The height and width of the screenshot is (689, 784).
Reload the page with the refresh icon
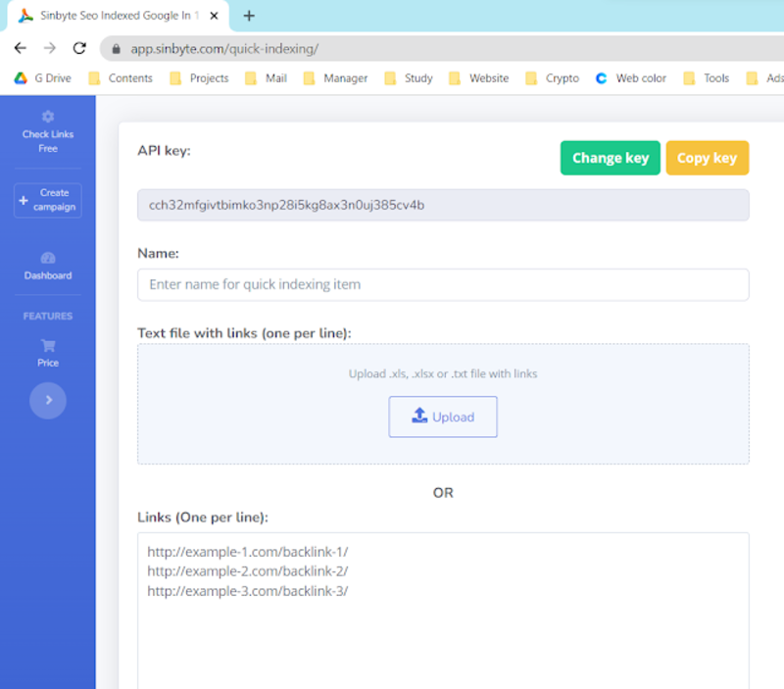80,46
